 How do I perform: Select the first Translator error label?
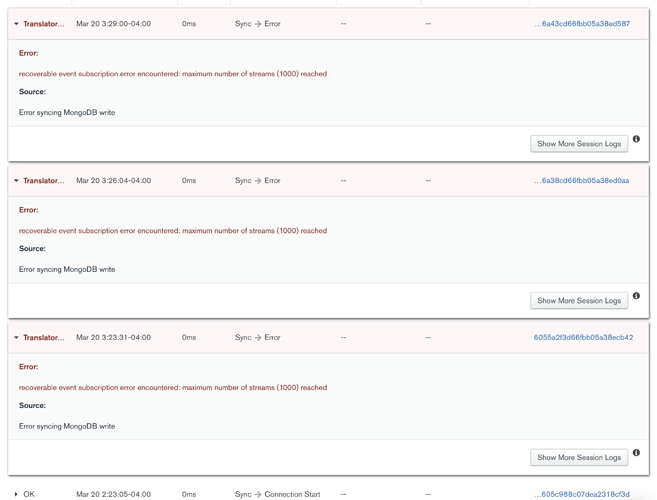44,24
